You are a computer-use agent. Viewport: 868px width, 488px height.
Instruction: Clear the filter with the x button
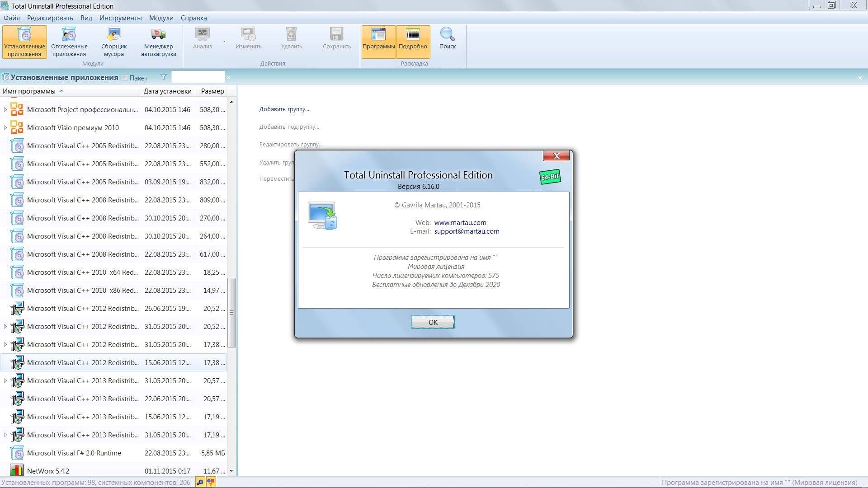229,78
